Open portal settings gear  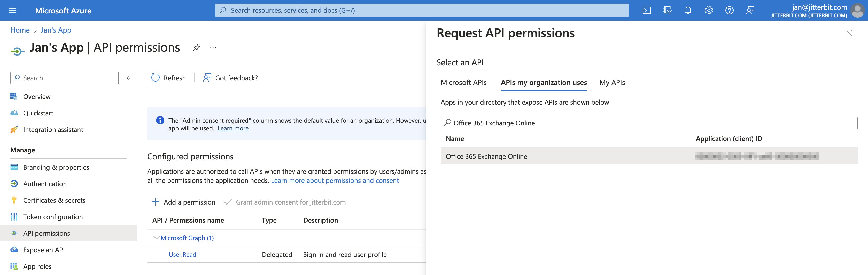pyautogui.click(x=708, y=10)
